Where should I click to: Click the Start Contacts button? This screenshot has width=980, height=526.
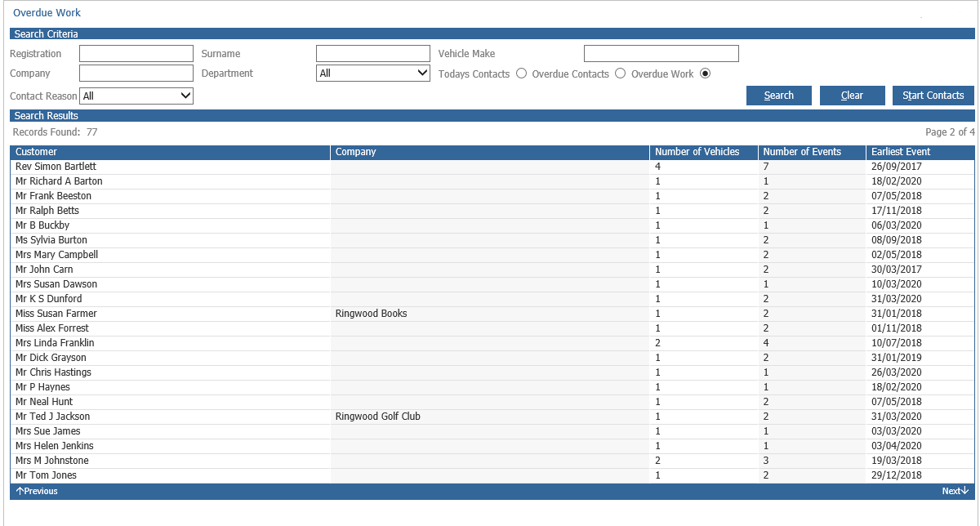[933, 96]
